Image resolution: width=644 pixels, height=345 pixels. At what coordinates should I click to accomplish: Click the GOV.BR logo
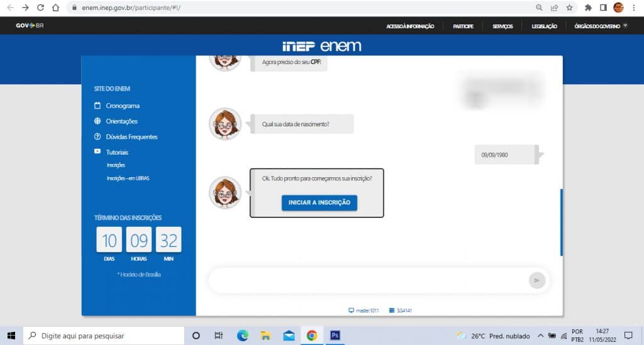tap(30, 25)
